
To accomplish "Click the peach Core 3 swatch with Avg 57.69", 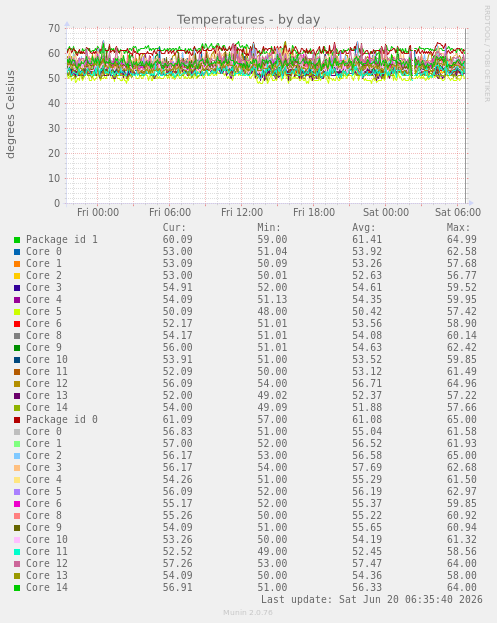I will (17, 468).
